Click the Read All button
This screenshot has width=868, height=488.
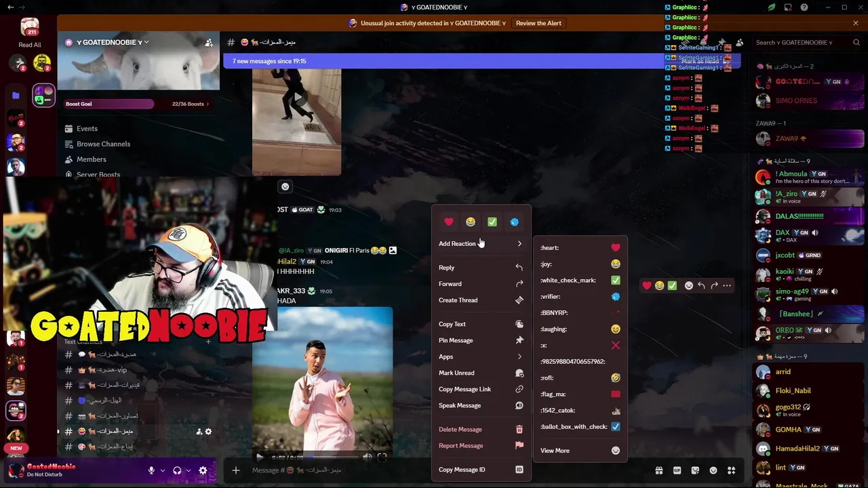(x=30, y=45)
